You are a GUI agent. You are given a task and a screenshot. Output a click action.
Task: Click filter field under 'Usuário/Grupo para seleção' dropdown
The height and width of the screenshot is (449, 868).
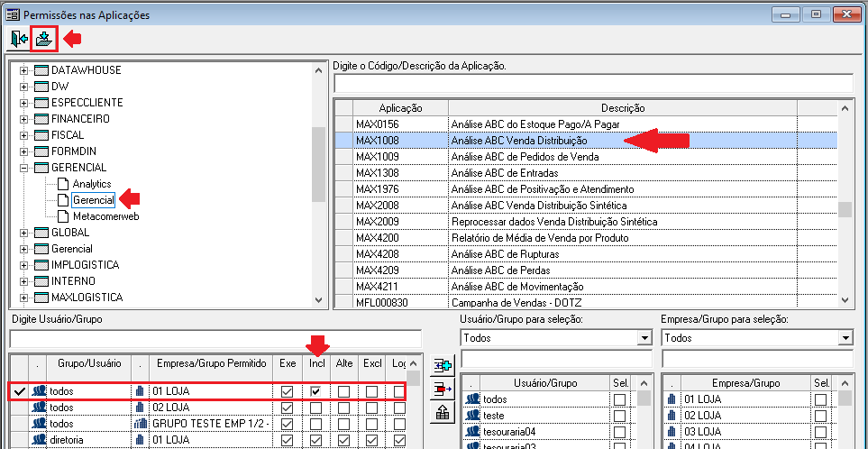click(x=556, y=358)
